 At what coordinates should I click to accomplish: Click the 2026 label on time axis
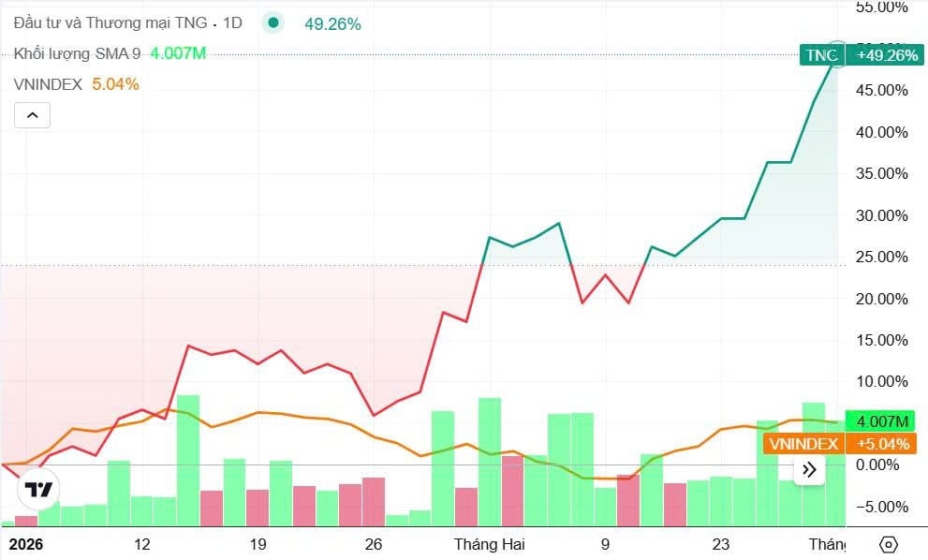point(25,544)
